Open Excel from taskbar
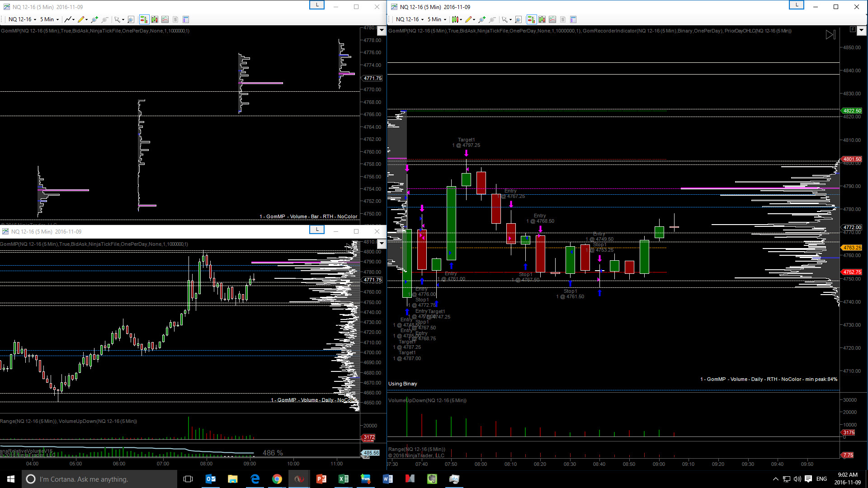The height and width of the screenshot is (488, 868). pyautogui.click(x=344, y=479)
